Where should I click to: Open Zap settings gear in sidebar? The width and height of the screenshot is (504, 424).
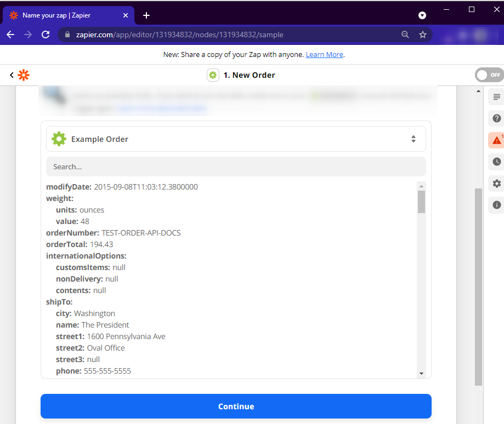coord(497,184)
